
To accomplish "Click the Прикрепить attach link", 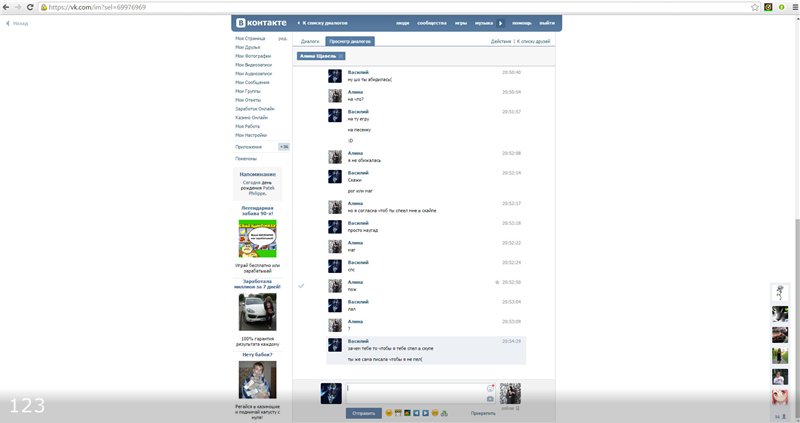I will 483,412.
